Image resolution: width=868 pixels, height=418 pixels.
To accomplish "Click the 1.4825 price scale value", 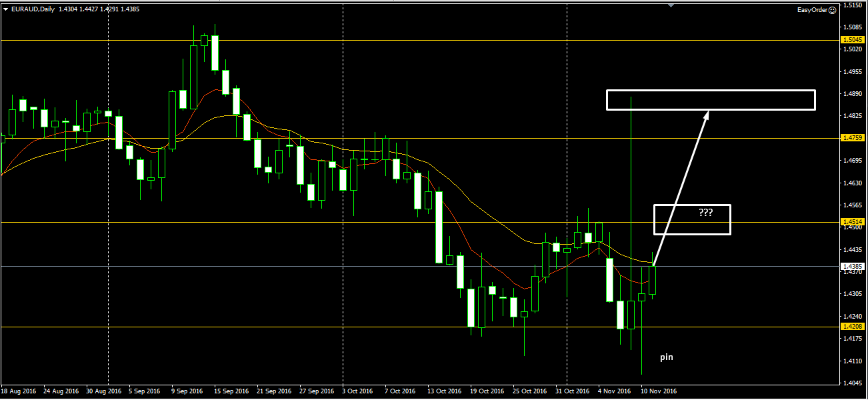I will [x=853, y=116].
